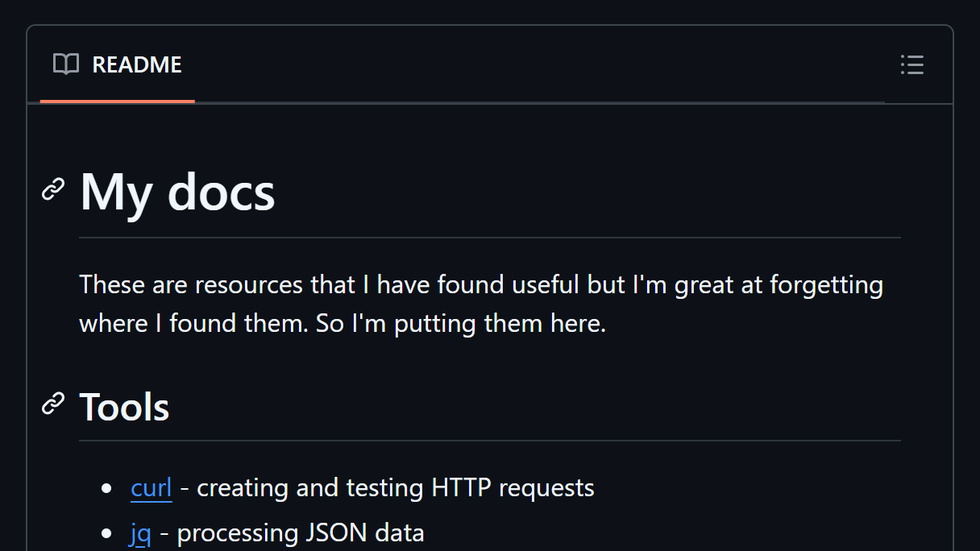
Task: Click the divider line under My docs
Action: (490, 238)
